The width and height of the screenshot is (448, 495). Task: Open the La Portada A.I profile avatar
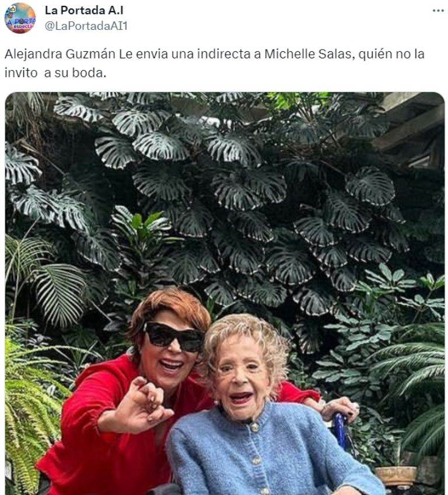tap(20, 18)
